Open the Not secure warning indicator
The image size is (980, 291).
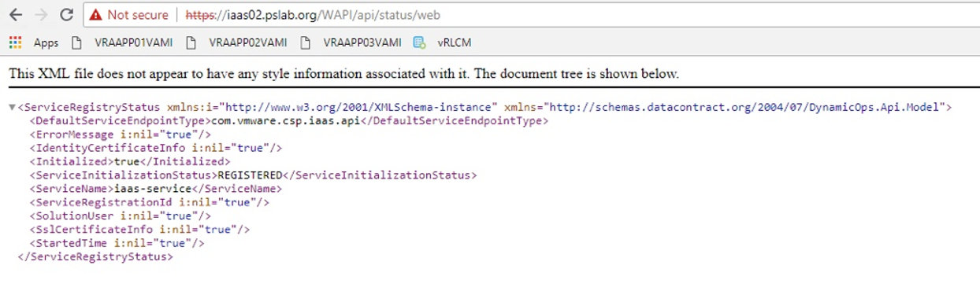[x=128, y=15]
